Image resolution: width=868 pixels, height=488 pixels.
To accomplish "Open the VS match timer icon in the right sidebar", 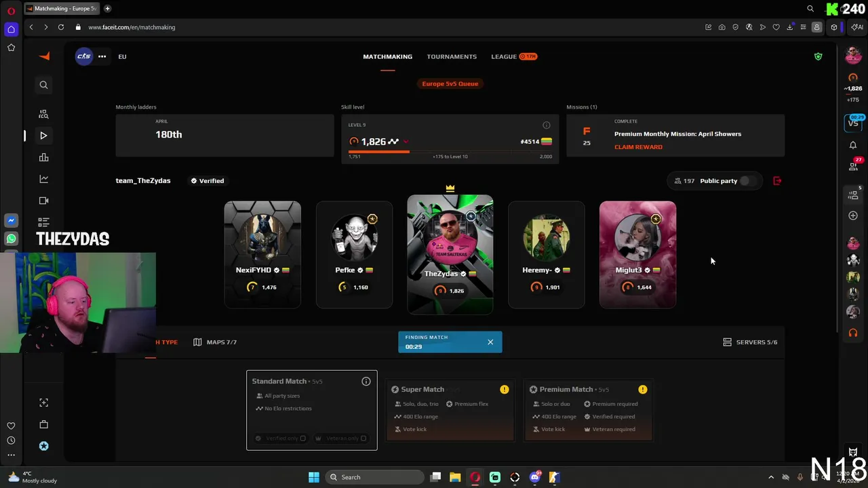I will (x=853, y=122).
